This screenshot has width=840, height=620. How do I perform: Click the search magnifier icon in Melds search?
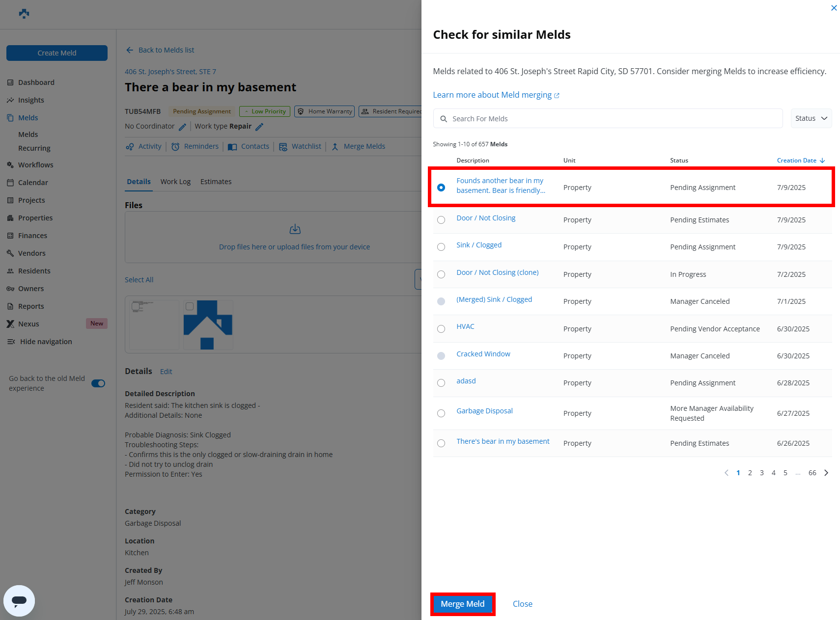tap(444, 119)
